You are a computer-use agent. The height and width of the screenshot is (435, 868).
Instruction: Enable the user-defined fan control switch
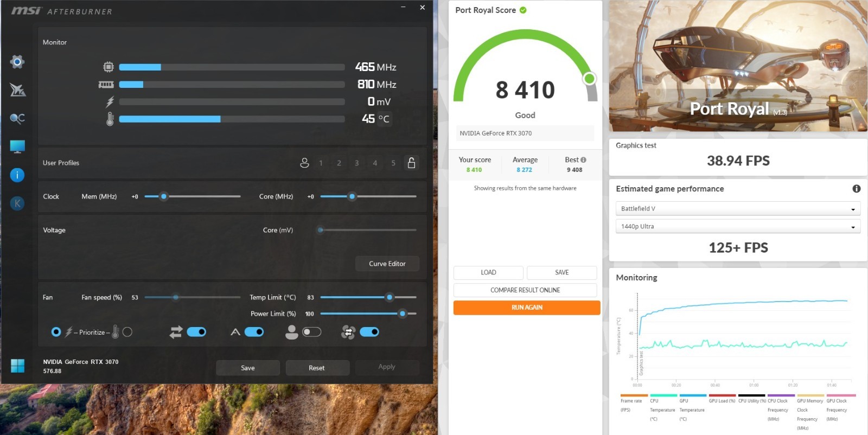311,332
